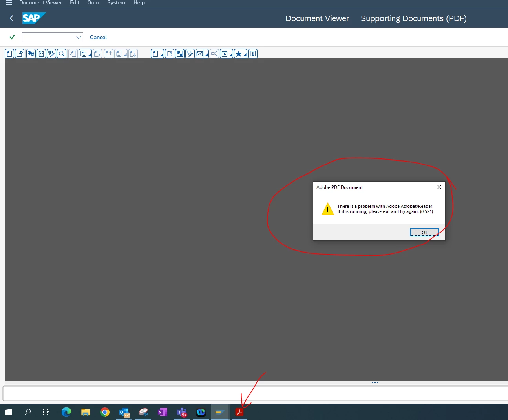Open the Document Viewer menu
The height and width of the screenshot is (420, 508).
[x=40, y=3]
